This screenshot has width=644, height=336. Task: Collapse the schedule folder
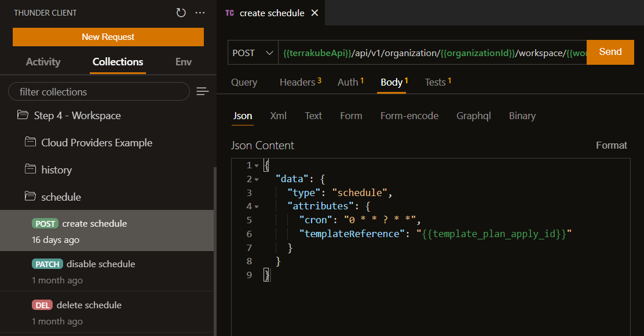[61, 197]
